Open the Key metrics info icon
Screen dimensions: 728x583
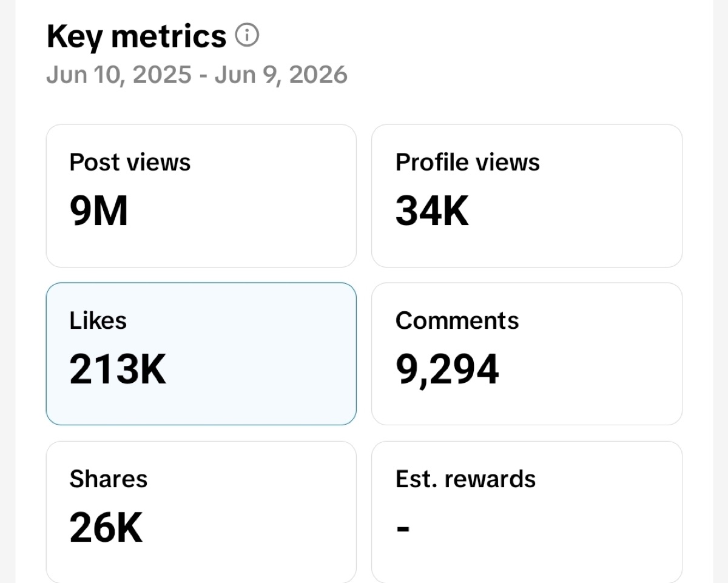pos(247,36)
